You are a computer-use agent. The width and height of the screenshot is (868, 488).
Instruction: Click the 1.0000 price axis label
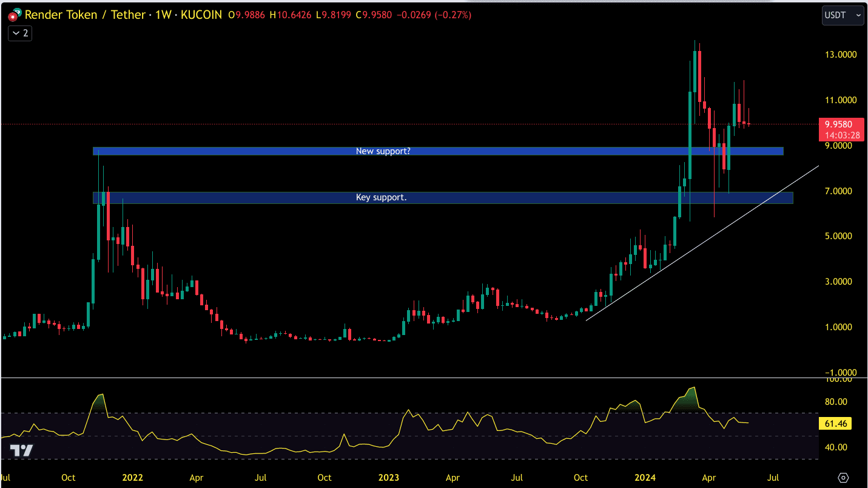[x=839, y=327]
